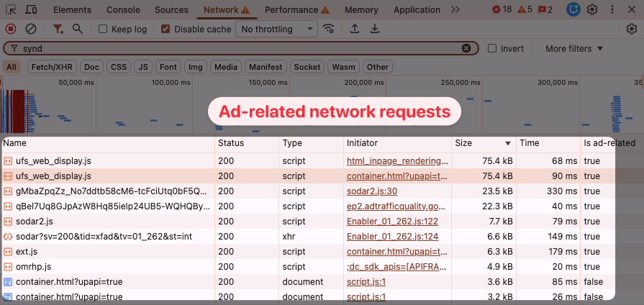Sort by the Initiator column header
This screenshot has width=644, height=305.
click(x=398, y=143)
